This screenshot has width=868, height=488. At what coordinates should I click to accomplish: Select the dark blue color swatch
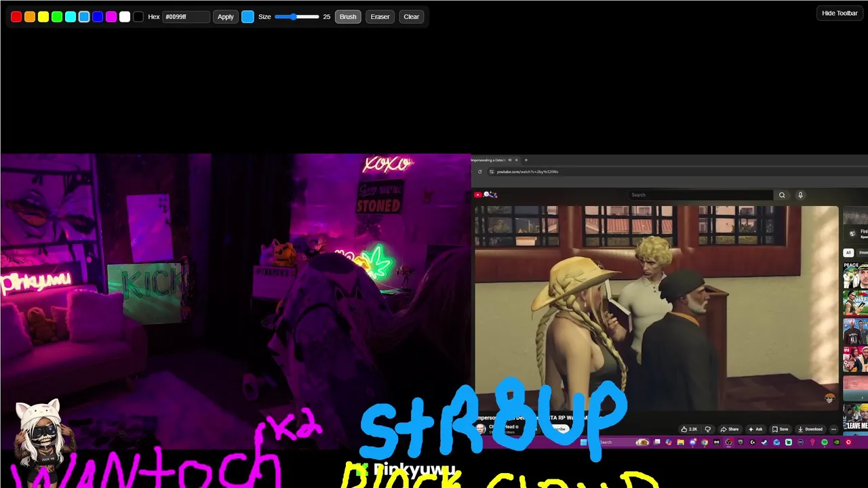(98, 16)
